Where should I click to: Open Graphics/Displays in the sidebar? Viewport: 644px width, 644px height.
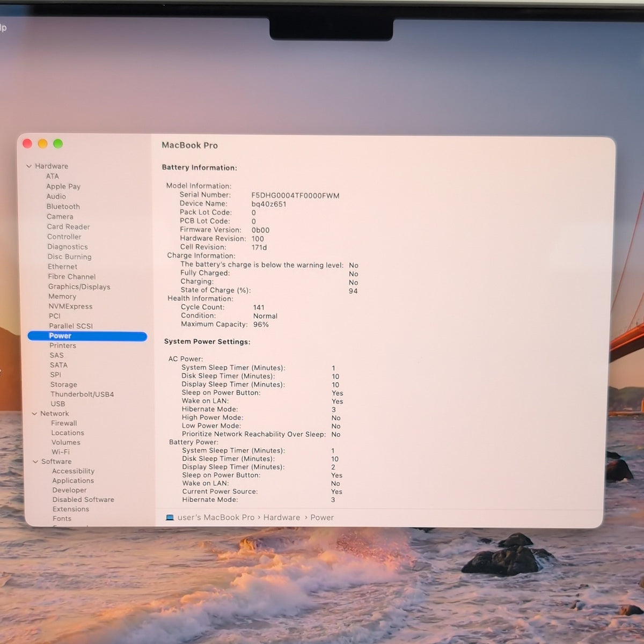point(79,287)
